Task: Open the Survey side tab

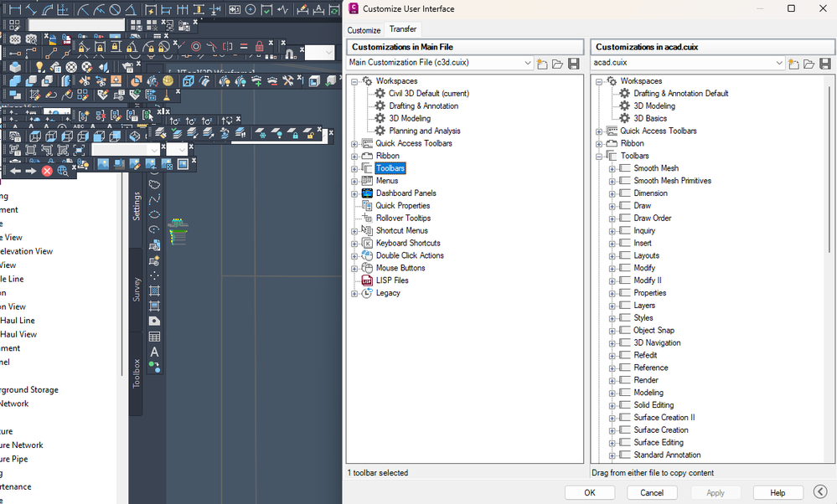Action: point(136,290)
